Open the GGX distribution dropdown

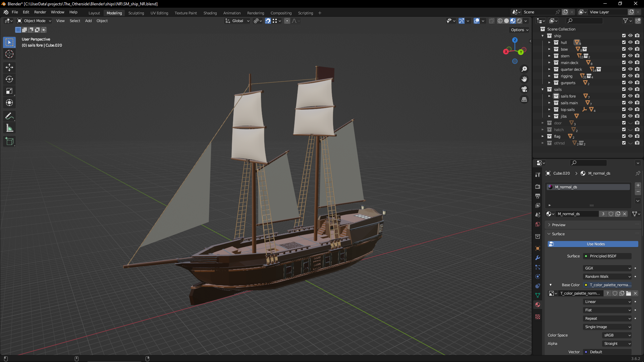click(x=607, y=268)
